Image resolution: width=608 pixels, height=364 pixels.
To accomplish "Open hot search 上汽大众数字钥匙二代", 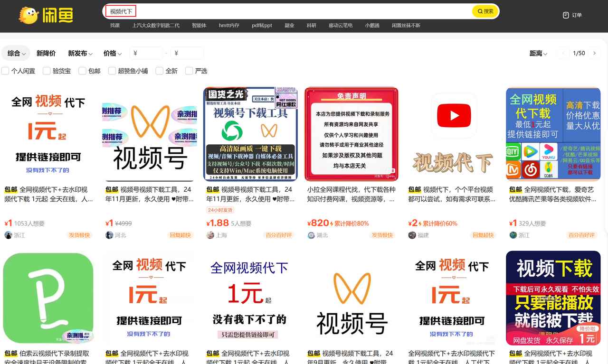I will 156,25.
